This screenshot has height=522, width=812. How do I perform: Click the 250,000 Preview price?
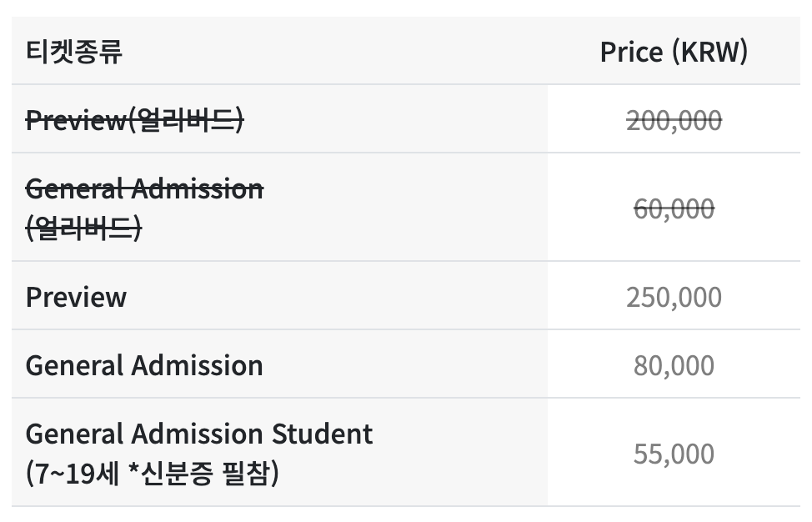[674, 297]
